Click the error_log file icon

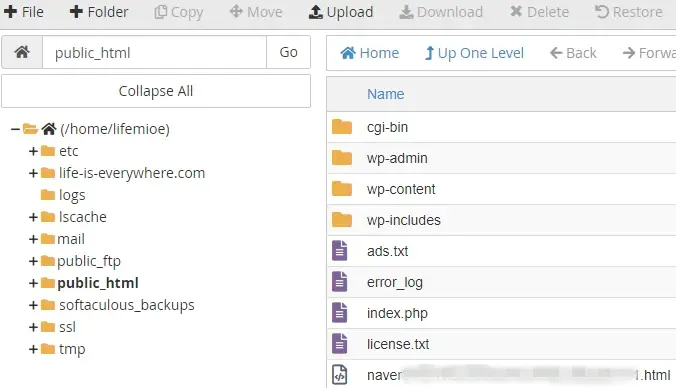click(340, 282)
